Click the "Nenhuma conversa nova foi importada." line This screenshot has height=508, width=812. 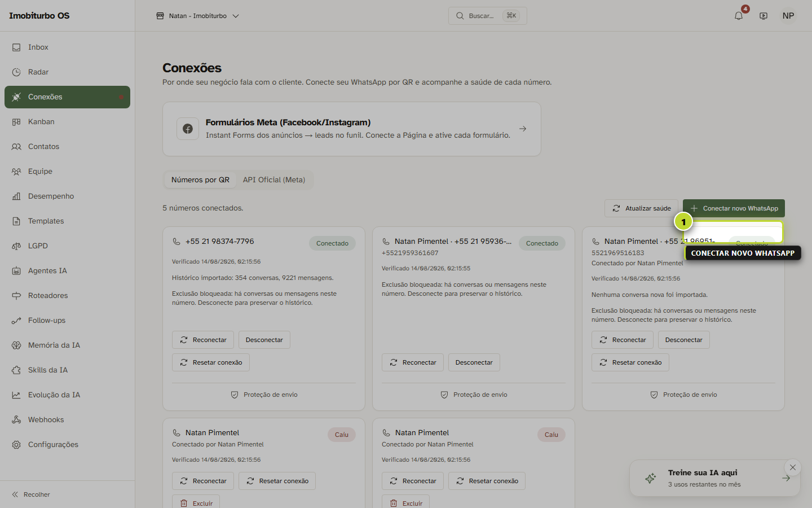click(650, 295)
